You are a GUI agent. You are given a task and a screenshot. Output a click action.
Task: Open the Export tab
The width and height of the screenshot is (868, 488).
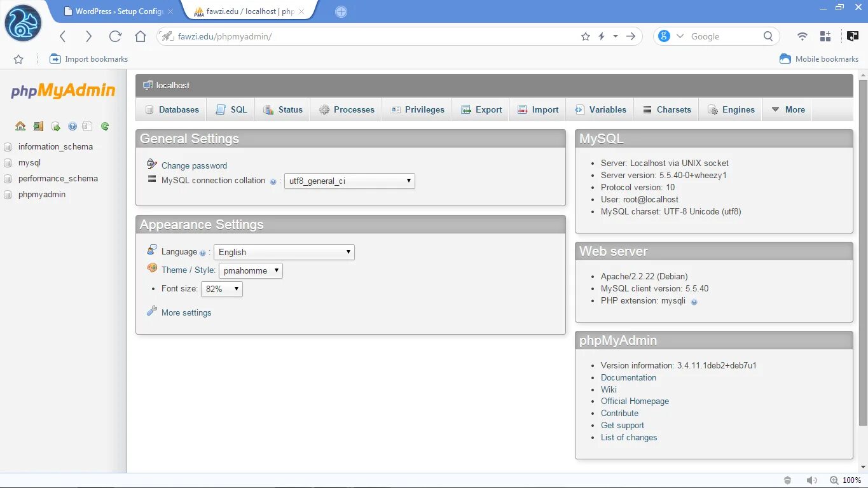(481, 109)
